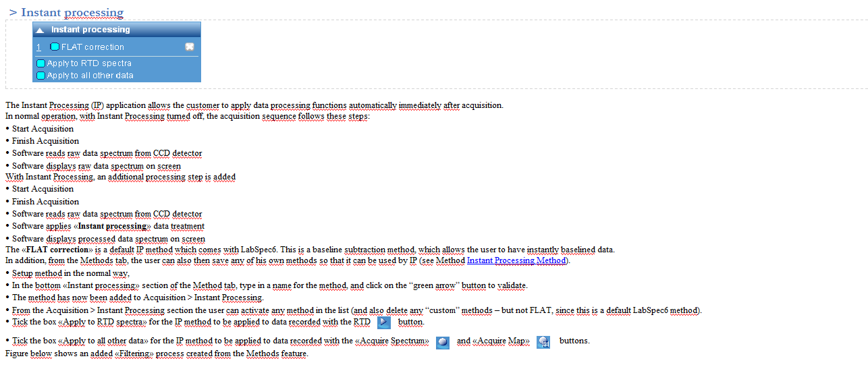Viewport: 868px width, 369px height.
Task: Tick the Apply to all other data checkbox
Action: click(40, 76)
